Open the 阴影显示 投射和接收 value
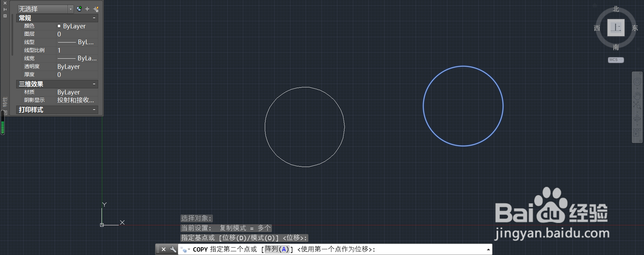644x255 pixels. pos(77,100)
